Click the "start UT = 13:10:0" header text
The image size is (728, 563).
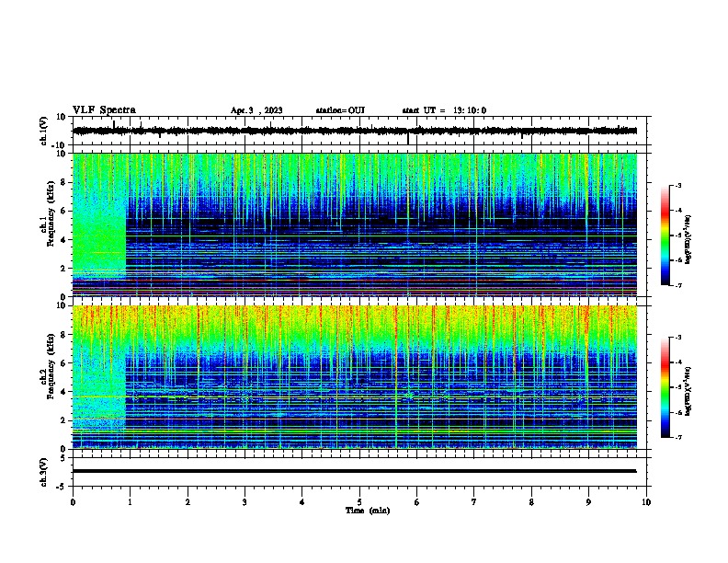444,110
